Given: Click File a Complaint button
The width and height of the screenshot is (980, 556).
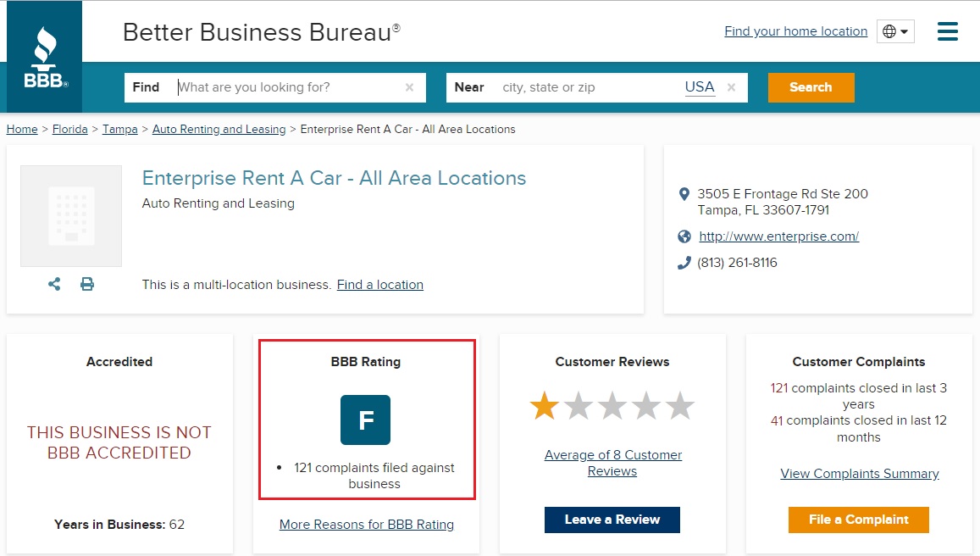Looking at the screenshot, I should point(859,520).
